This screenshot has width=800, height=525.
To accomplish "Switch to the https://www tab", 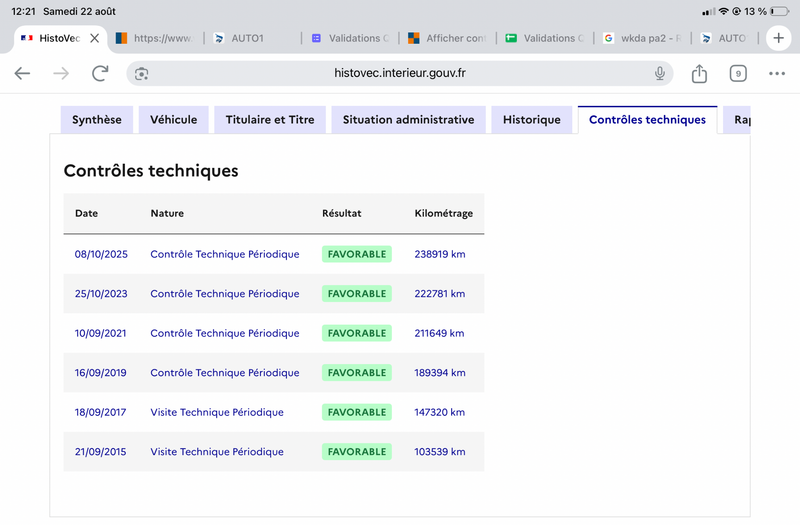I will coord(156,38).
